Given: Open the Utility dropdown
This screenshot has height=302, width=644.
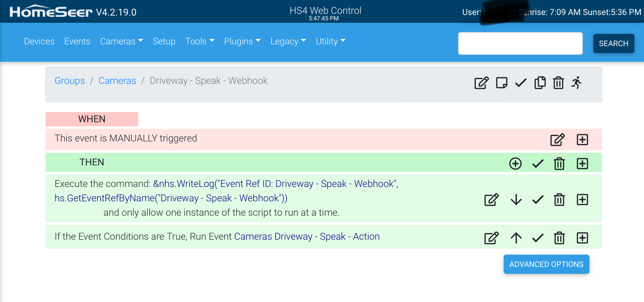Looking at the screenshot, I should click(330, 41).
